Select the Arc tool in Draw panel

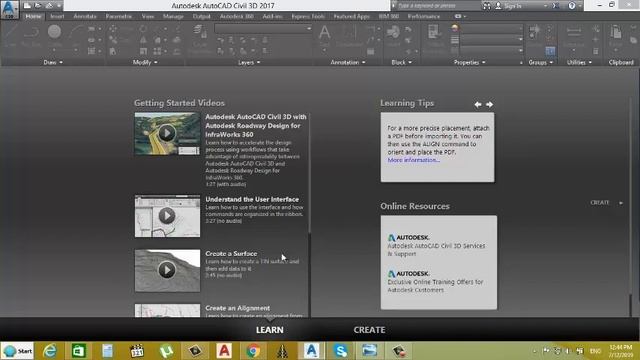pyautogui.click(x=76, y=32)
